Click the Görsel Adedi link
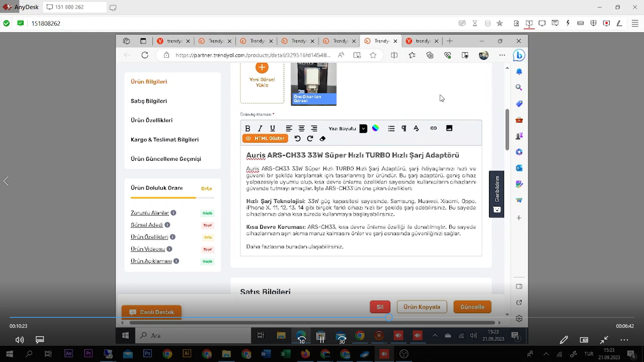Image resolution: width=644 pixels, height=362 pixels. [x=147, y=225]
